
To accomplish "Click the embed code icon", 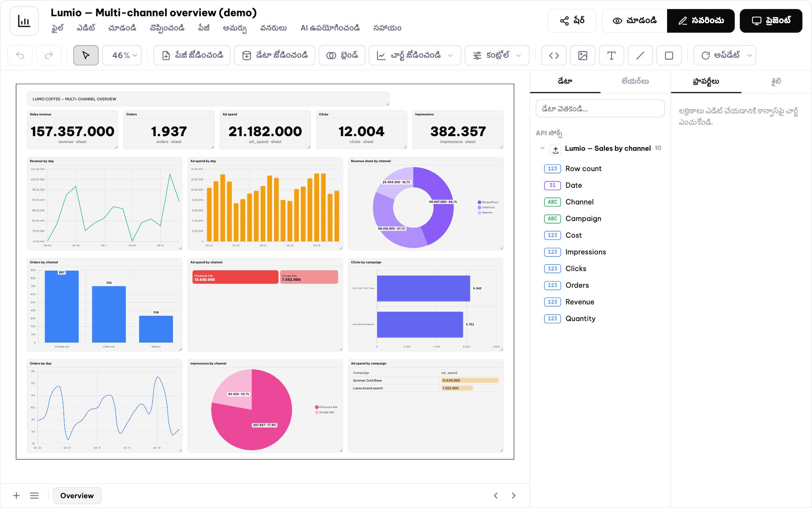I will [x=554, y=55].
